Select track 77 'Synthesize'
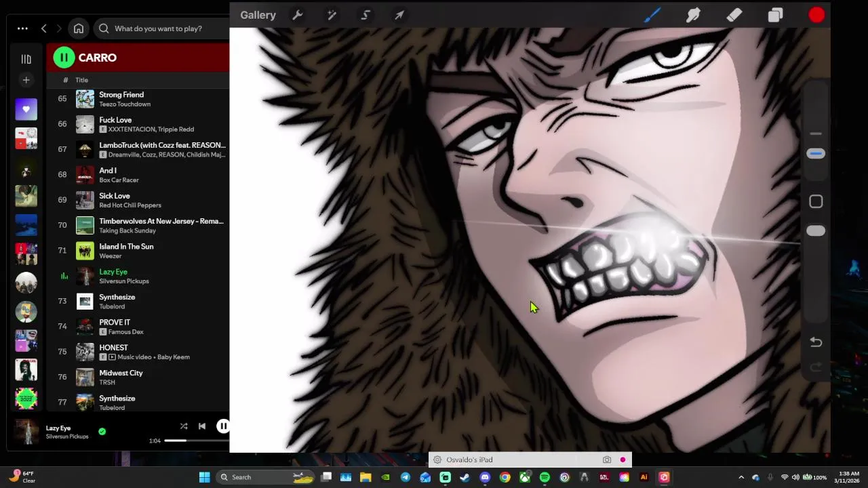Screen dimensions: 868x488 click(117, 399)
